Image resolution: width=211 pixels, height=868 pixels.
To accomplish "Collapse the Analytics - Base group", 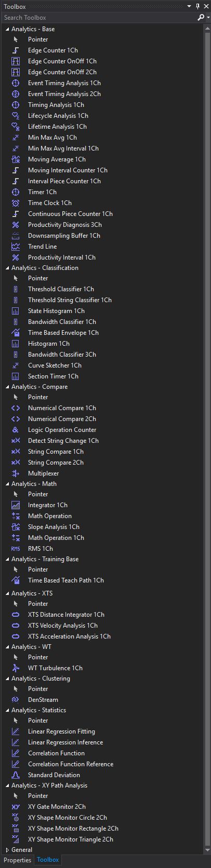I will pyautogui.click(x=7, y=29).
